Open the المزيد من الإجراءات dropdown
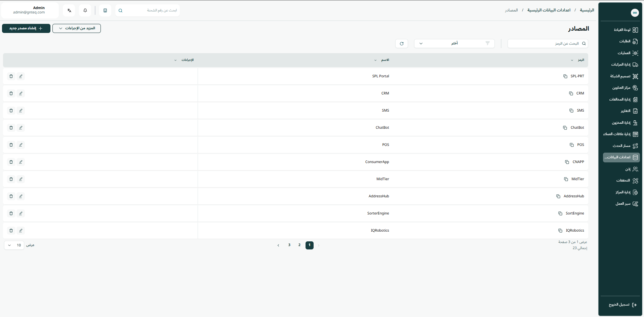Viewport: 644px width, 317px height. pos(77,28)
